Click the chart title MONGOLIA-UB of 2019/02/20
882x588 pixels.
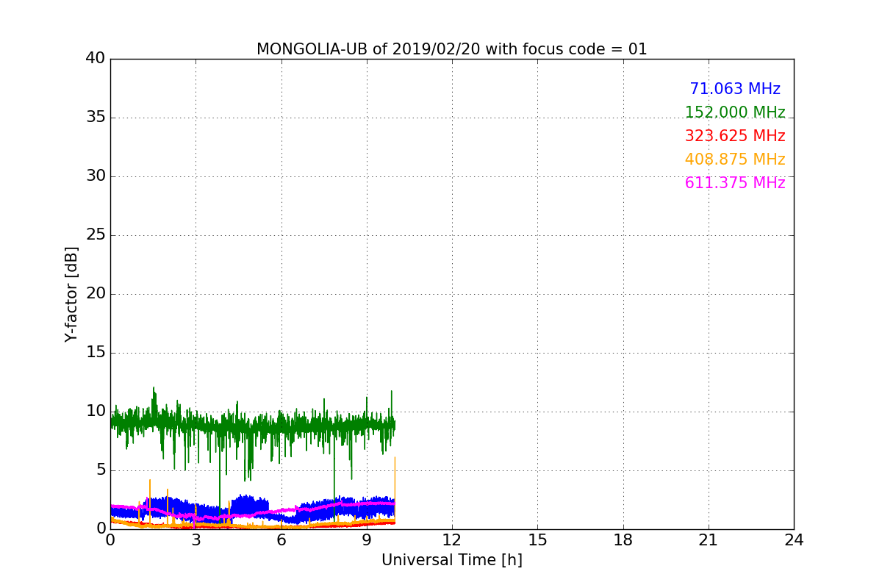(x=451, y=49)
